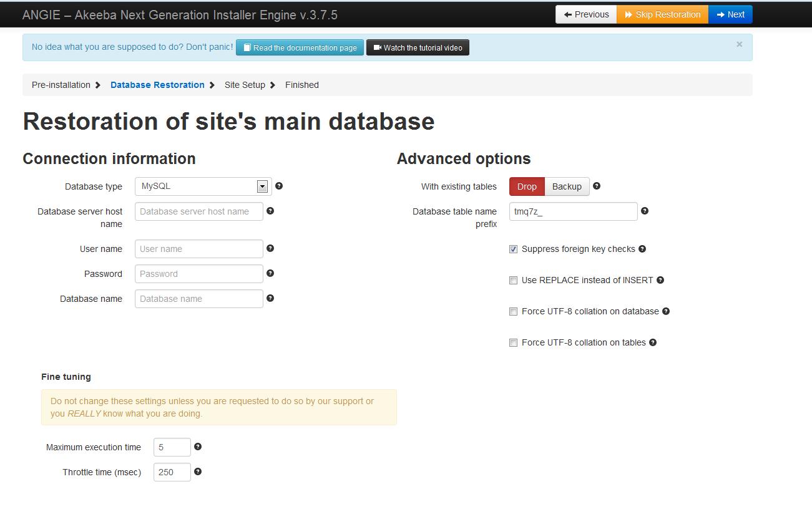Click help icon next to Drop/Backup buttons

pyautogui.click(x=597, y=186)
